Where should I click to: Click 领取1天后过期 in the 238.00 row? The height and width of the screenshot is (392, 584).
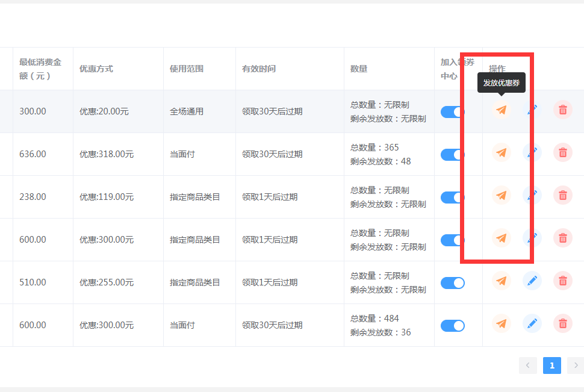[x=270, y=197]
